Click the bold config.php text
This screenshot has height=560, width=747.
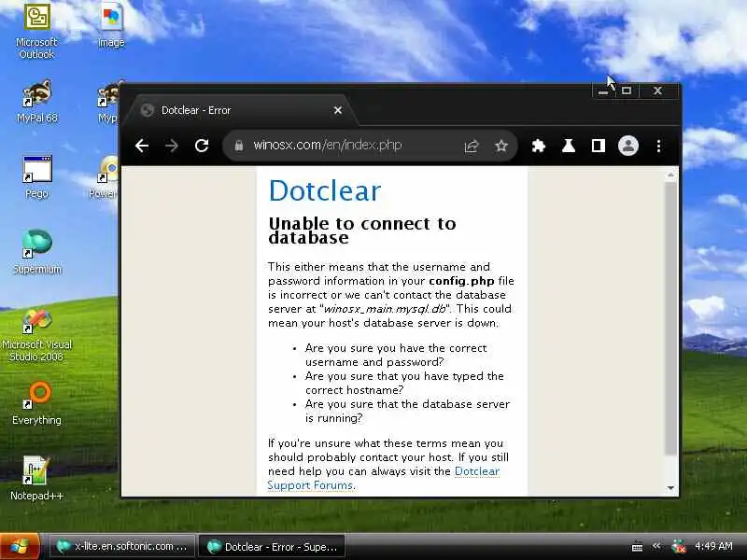461,281
